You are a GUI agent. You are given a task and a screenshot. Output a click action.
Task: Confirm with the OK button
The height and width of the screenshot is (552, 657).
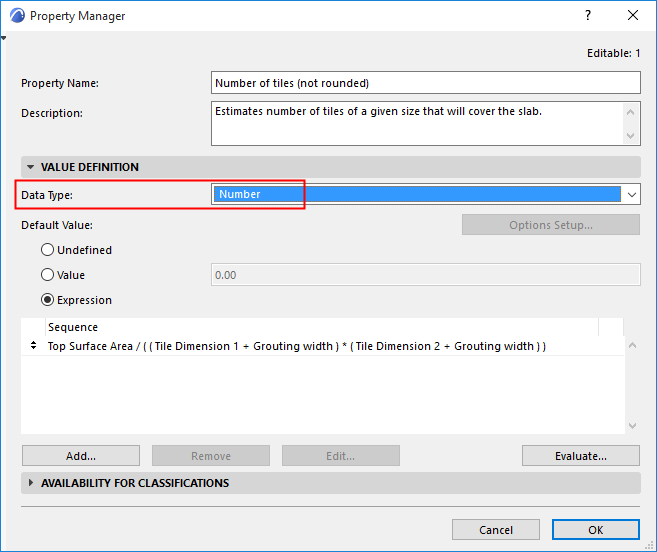pyautogui.click(x=595, y=530)
